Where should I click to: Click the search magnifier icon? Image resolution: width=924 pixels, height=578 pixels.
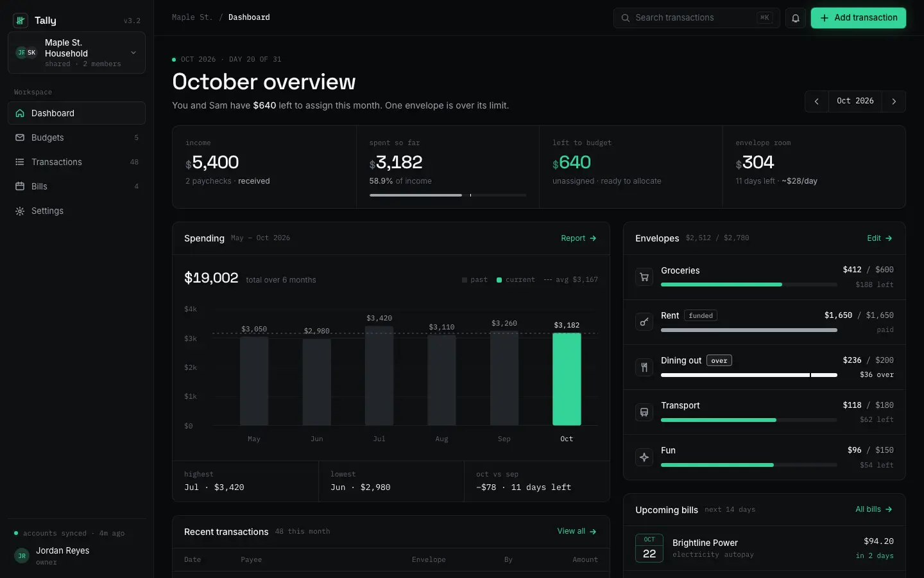pyautogui.click(x=626, y=18)
